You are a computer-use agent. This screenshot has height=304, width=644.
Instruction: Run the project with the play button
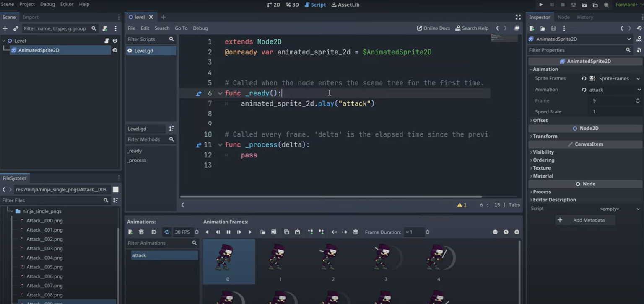pos(541,5)
